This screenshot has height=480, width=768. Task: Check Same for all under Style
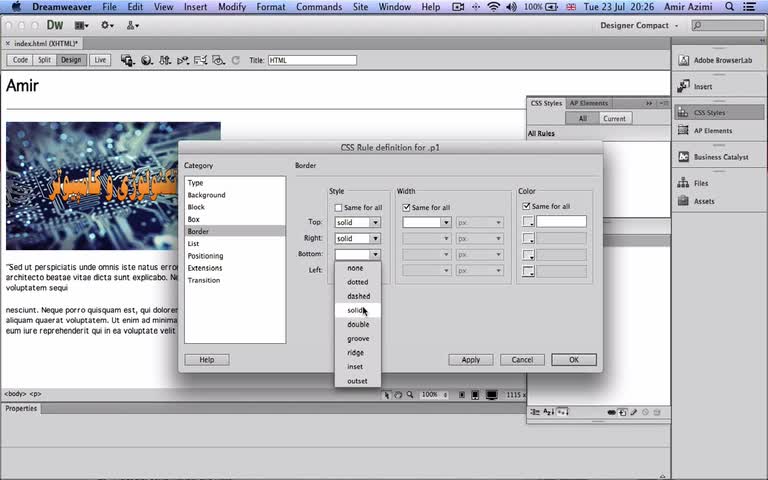point(338,208)
